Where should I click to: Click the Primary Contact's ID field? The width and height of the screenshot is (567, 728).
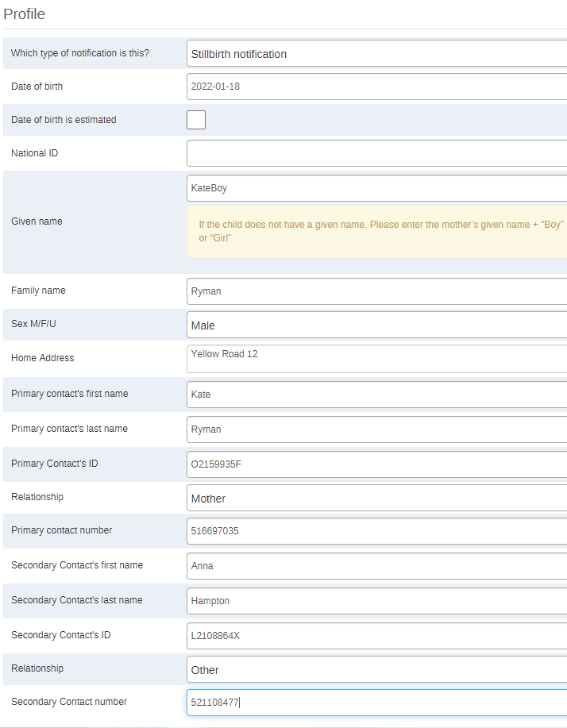[x=376, y=464]
